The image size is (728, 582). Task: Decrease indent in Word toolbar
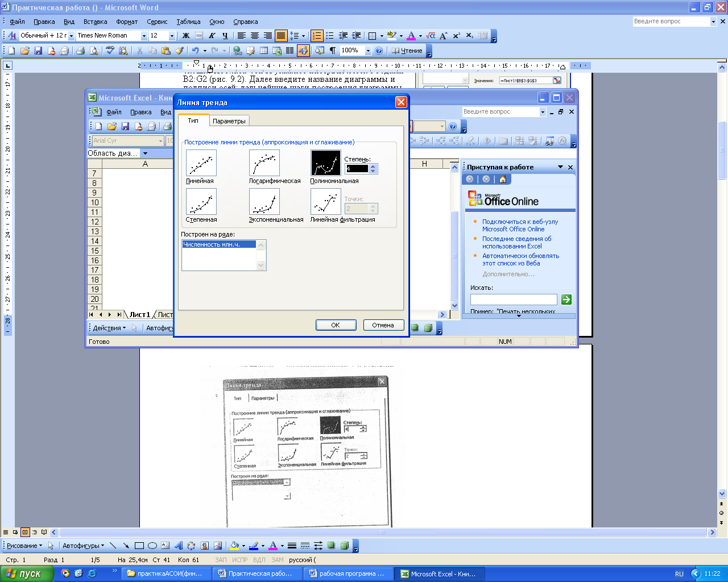click(344, 36)
